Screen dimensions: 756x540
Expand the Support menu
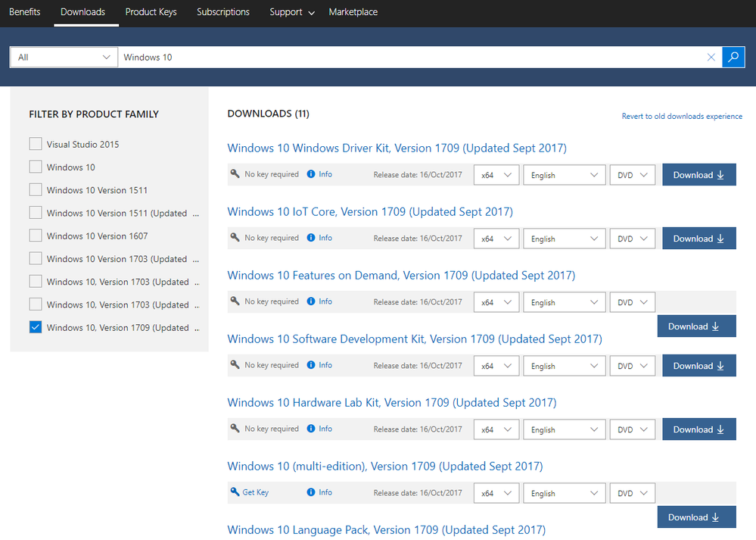[x=291, y=12]
